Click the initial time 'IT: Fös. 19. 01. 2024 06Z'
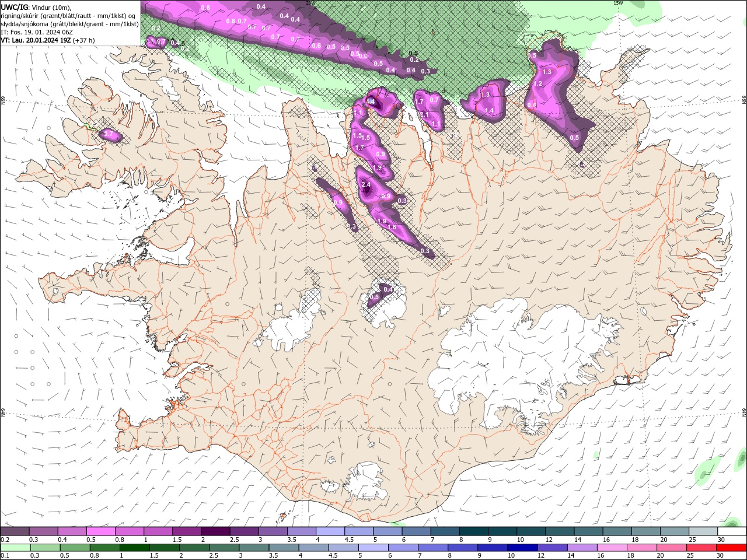The image size is (747, 560). 37,32
